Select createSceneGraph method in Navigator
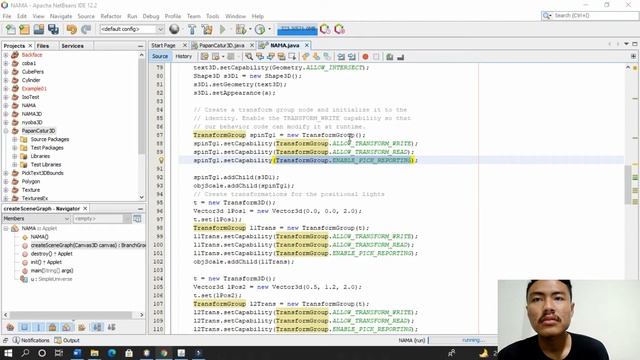This screenshot has height=360, width=640. [88, 245]
